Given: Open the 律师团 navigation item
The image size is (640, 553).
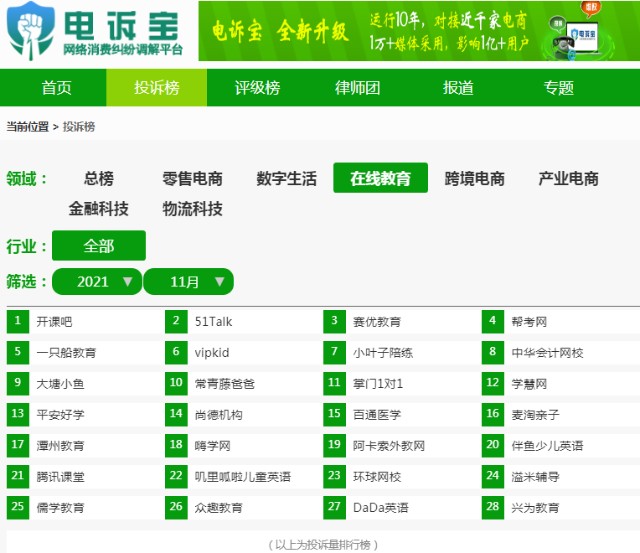Looking at the screenshot, I should point(358,88).
